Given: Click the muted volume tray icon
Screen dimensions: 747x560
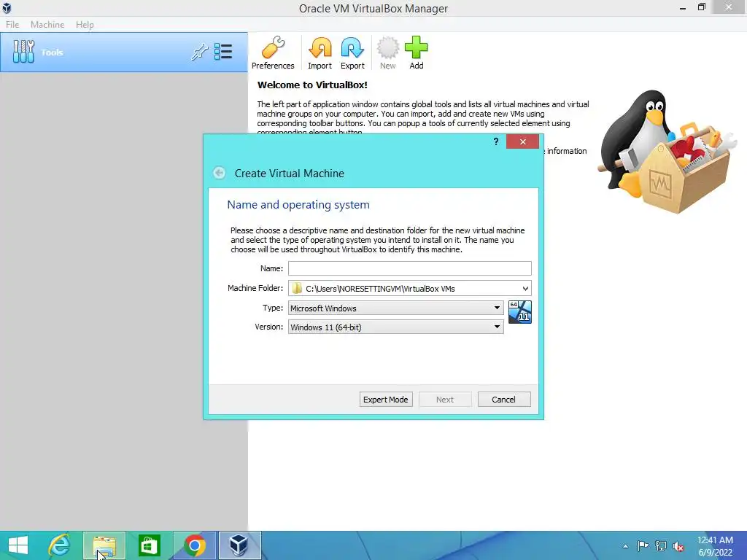Looking at the screenshot, I should point(678,546).
